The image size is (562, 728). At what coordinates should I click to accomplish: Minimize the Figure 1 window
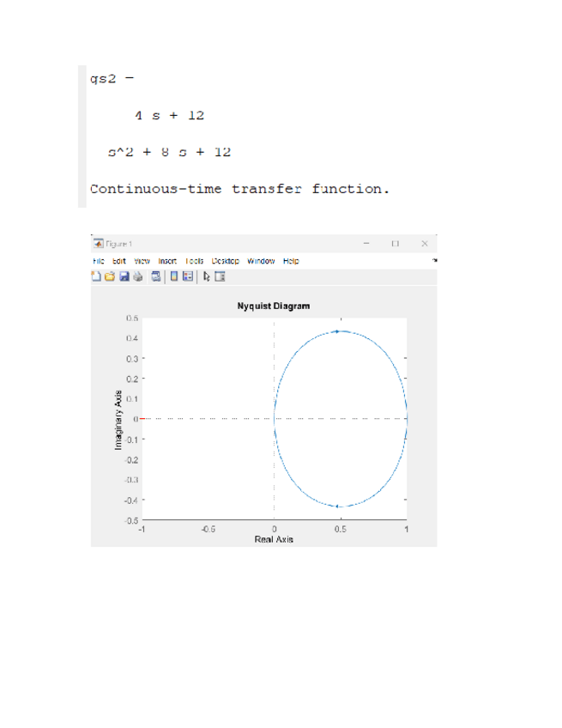tap(366, 243)
